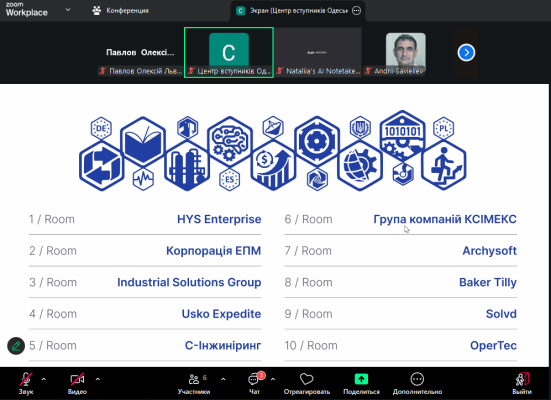Open the Дополнительно more options menu
The image size is (551, 400).
pos(417,383)
